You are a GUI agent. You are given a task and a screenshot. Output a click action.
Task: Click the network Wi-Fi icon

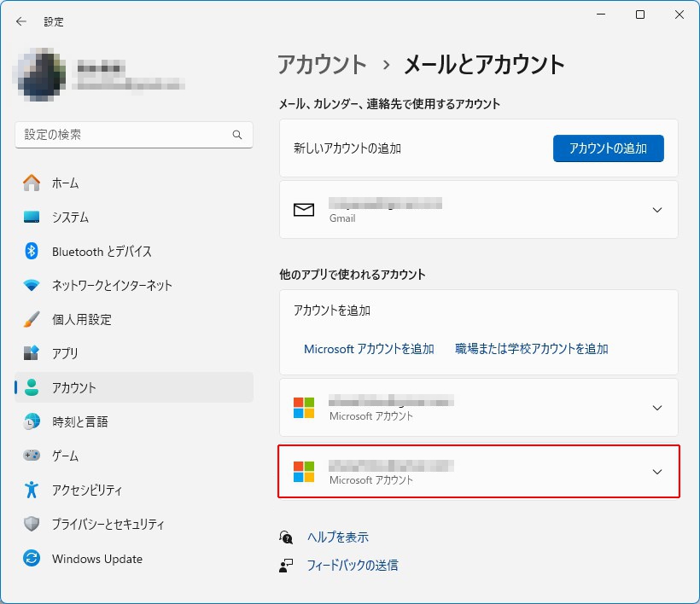coord(32,285)
